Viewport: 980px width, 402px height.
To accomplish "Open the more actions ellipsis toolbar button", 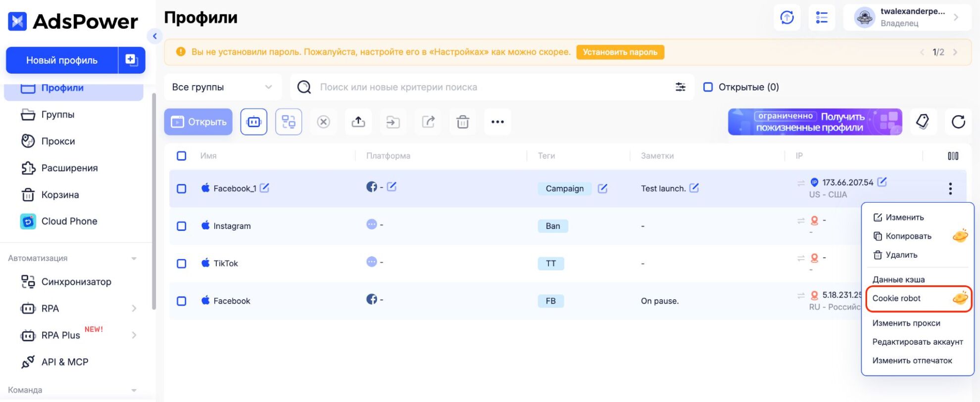I will pos(497,122).
